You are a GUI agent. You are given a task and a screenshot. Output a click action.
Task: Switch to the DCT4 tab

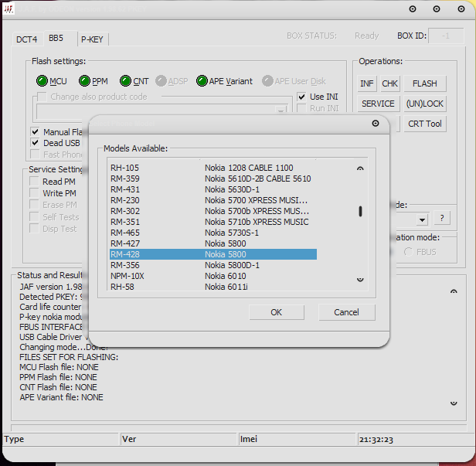27,39
